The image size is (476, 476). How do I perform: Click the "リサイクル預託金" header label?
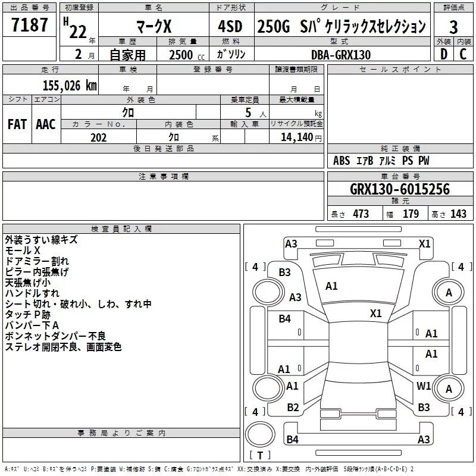(296, 124)
